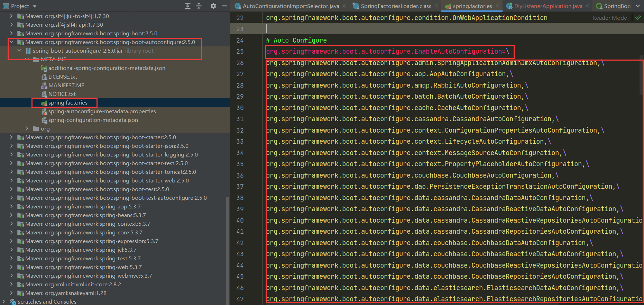This screenshot has width=644, height=305.
Task: Open Project panel settings gear
Action: (213, 6)
